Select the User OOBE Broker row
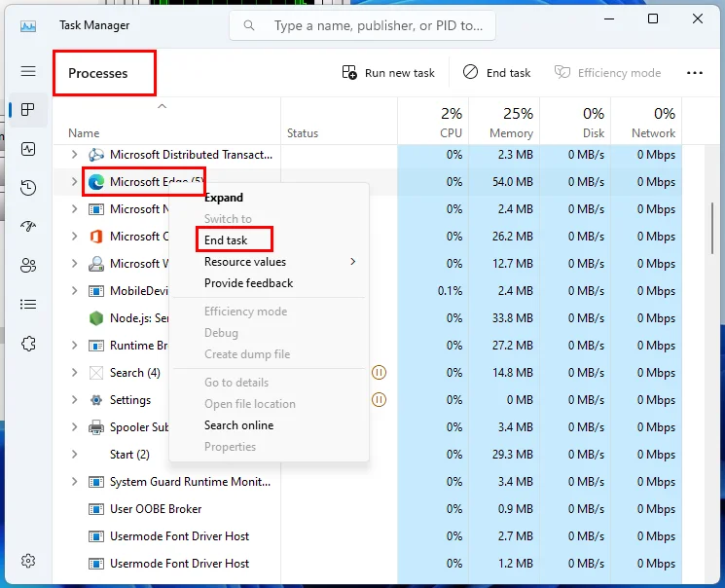The height and width of the screenshot is (588, 725). [368, 509]
